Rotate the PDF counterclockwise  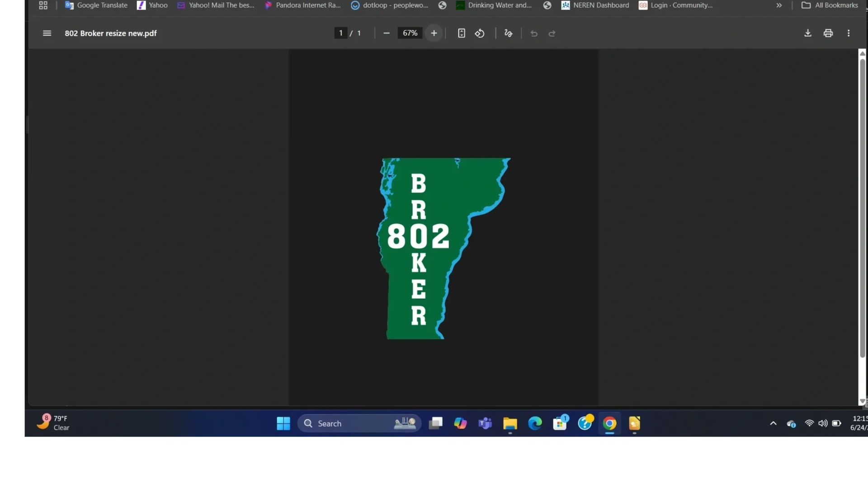(480, 33)
